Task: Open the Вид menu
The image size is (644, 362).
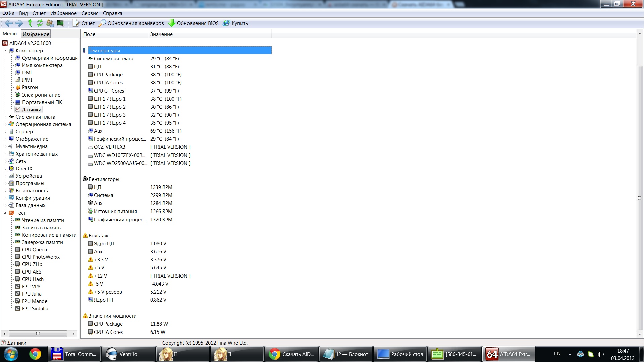Action: pos(23,13)
